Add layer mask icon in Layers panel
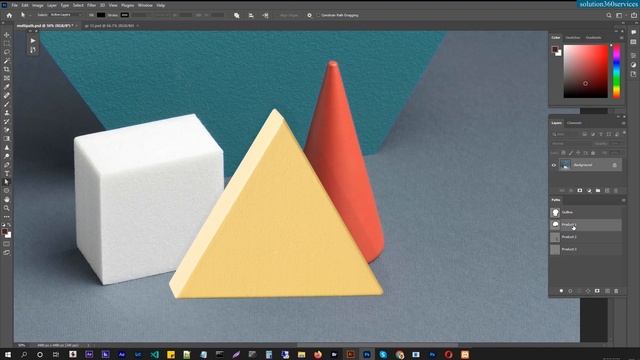 point(580,190)
